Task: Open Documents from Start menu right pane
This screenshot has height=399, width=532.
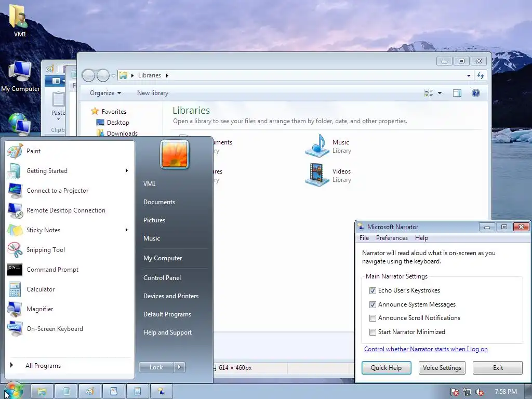Action: click(x=159, y=202)
